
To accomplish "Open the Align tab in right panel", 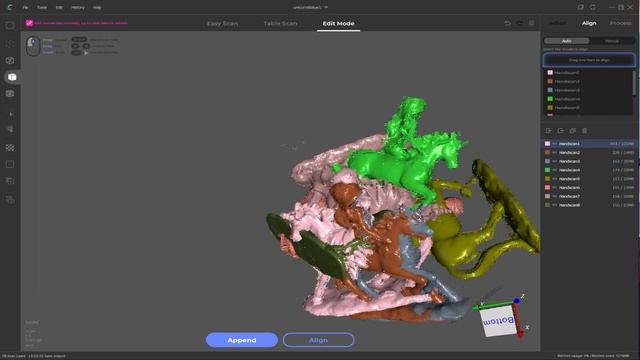I will pos(589,23).
